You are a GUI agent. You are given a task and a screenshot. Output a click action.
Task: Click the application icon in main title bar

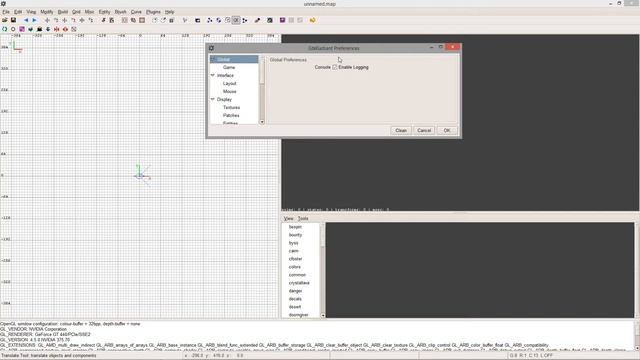coord(3,4)
